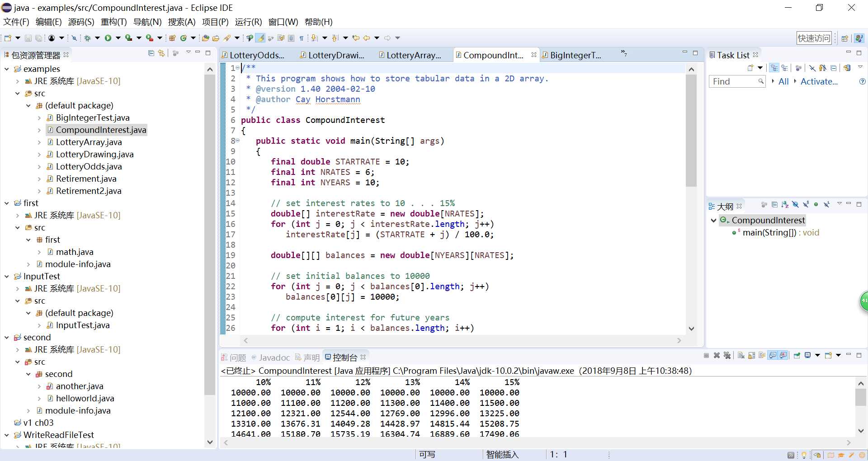Collapse all in Outline view
The width and height of the screenshot is (868, 461).
pyautogui.click(x=774, y=205)
